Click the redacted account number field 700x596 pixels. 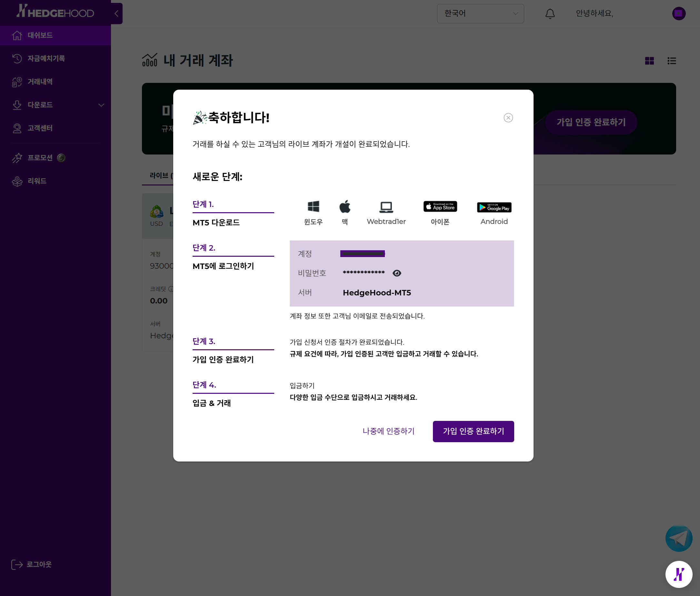363,253
